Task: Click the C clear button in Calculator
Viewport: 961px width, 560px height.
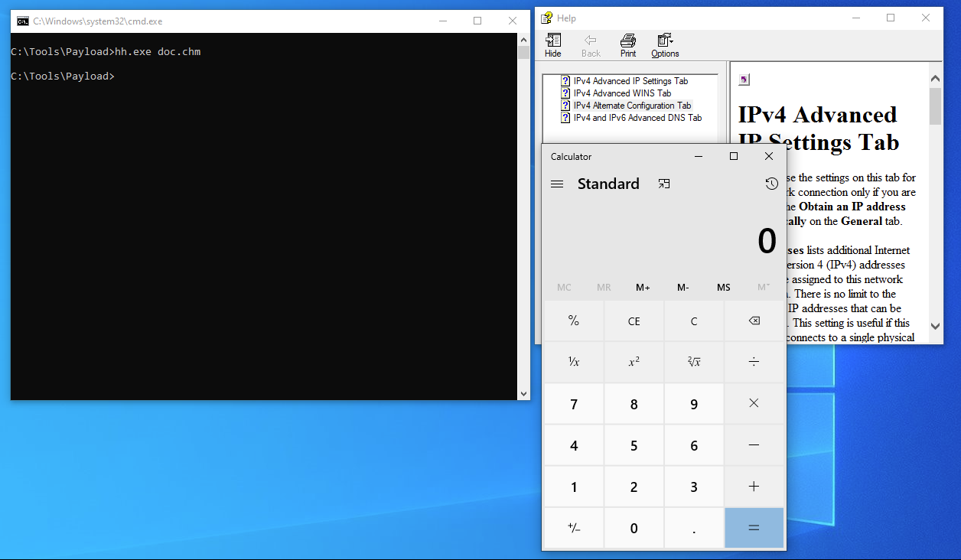Action: coord(694,321)
